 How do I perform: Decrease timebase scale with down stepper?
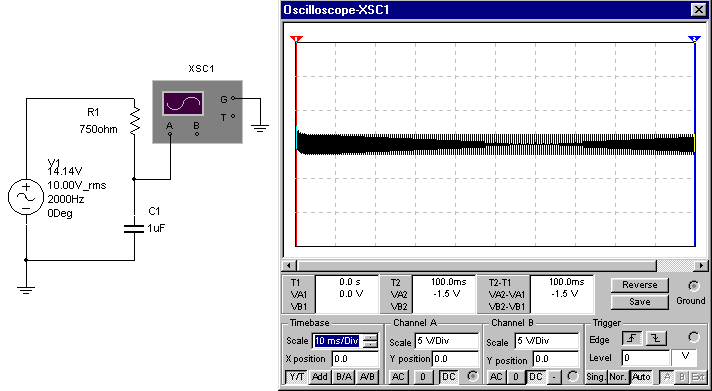tap(371, 344)
